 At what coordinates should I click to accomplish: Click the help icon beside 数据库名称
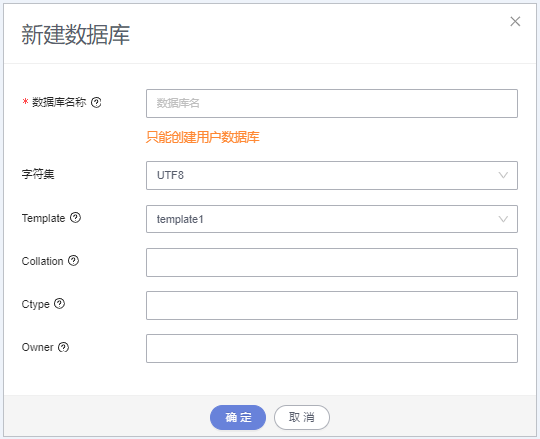click(x=96, y=102)
